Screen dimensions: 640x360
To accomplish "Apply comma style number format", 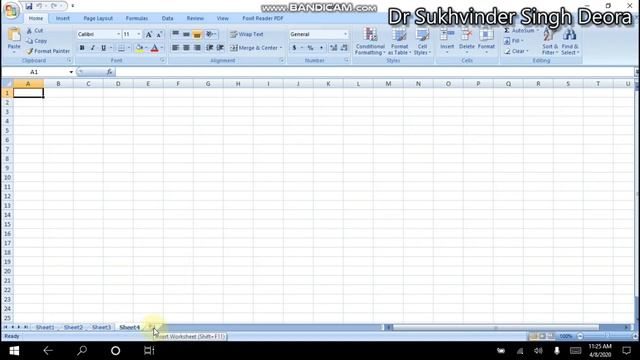I will [x=321, y=48].
